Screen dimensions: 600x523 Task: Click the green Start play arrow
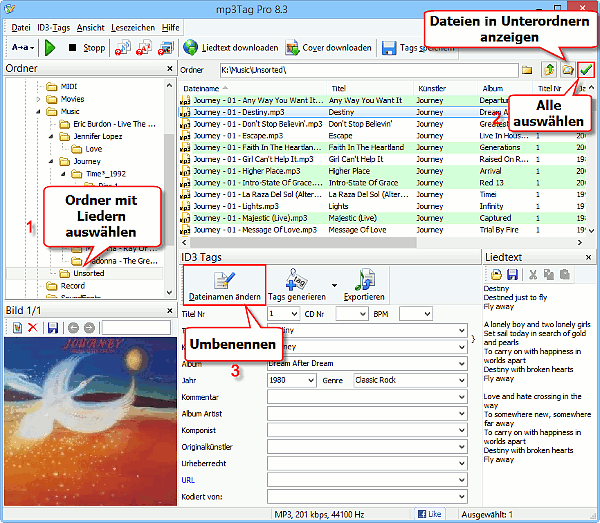pos(50,48)
